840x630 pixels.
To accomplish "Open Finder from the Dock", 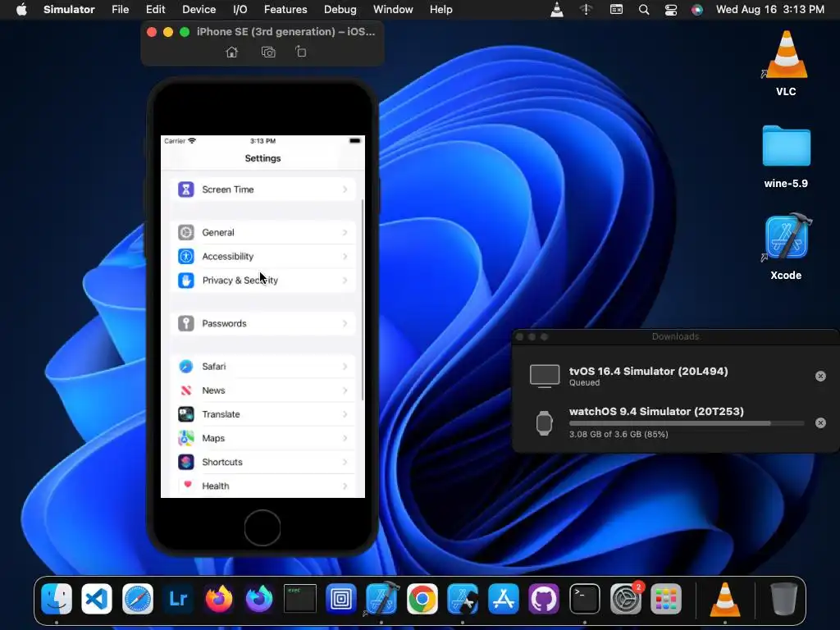I will click(x=57, y=598).
